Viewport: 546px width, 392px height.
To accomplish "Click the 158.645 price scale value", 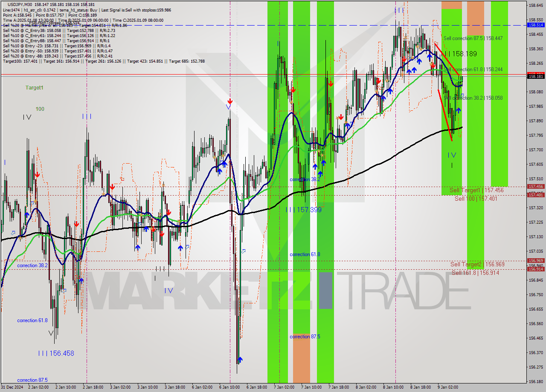I will 536,6.
